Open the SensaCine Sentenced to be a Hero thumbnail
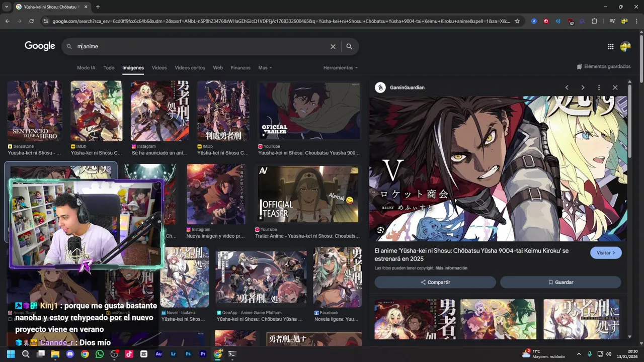 point(35,111)
